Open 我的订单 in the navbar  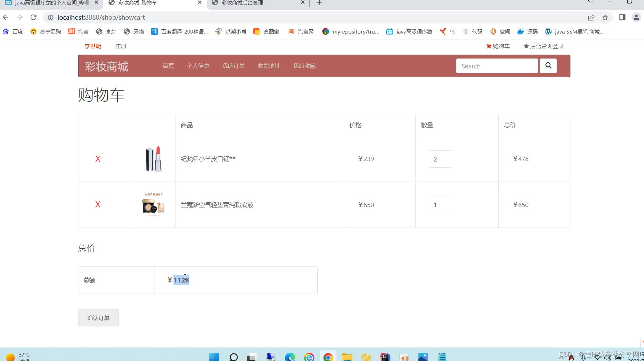pyautogui.click(x=233, y=66)
